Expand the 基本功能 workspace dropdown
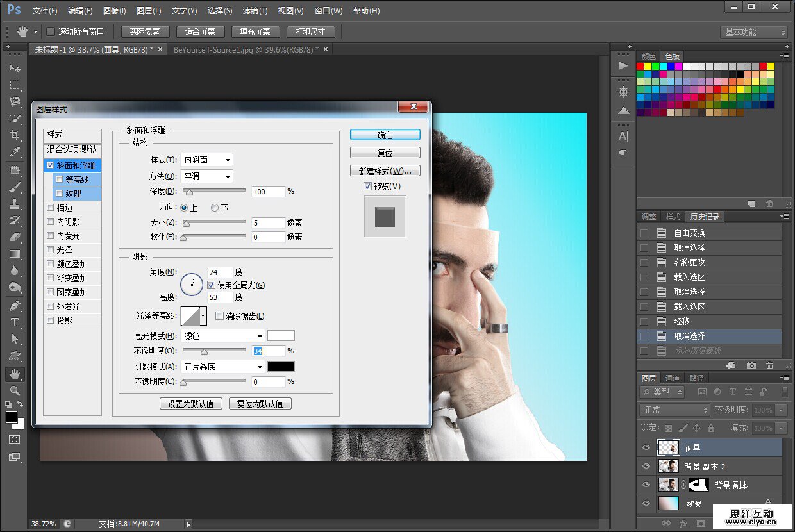The height and width of the screenshot is (532, 795). pos(755,32)
